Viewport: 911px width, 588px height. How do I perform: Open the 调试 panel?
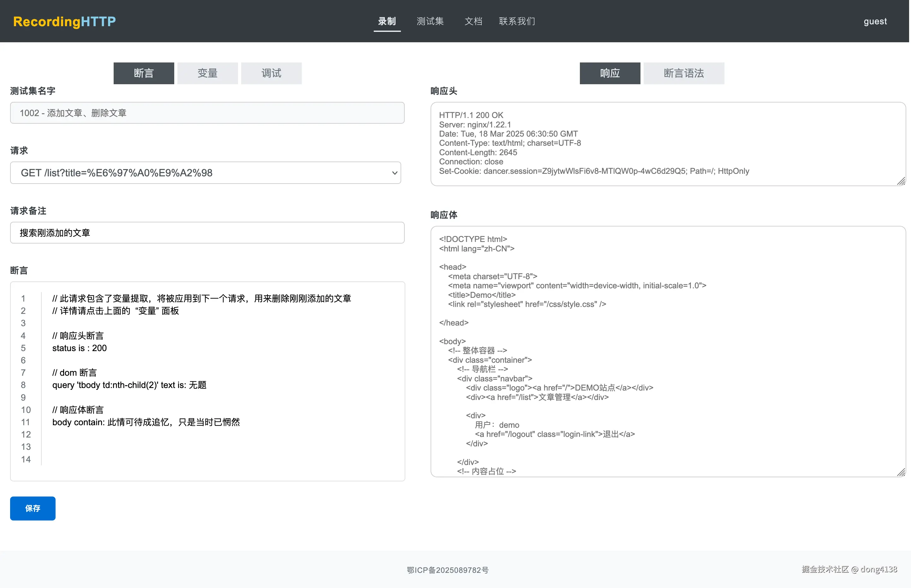(x=271, y=73)
